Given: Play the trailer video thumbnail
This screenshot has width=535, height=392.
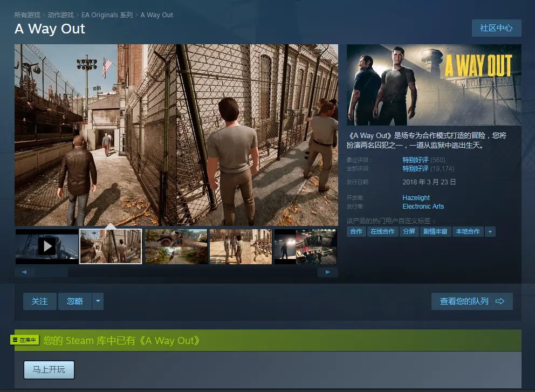Looking at the screenshot, I should click(x=47, y=246).
